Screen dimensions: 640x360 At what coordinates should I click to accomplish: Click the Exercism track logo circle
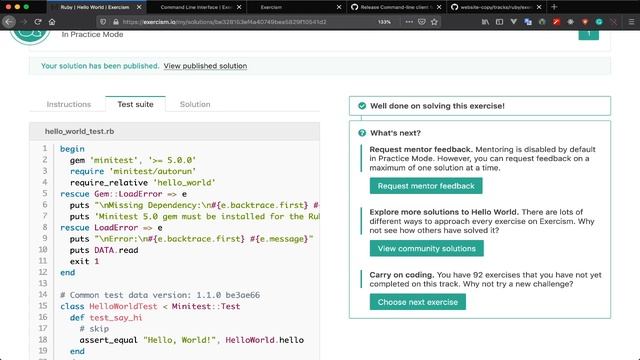pos(29,36)
